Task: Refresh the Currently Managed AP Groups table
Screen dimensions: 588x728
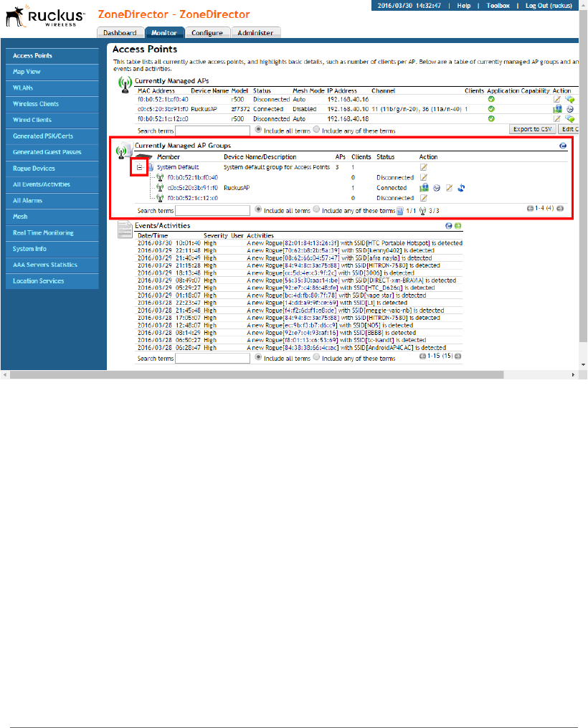Action: [x=563, y=146]
